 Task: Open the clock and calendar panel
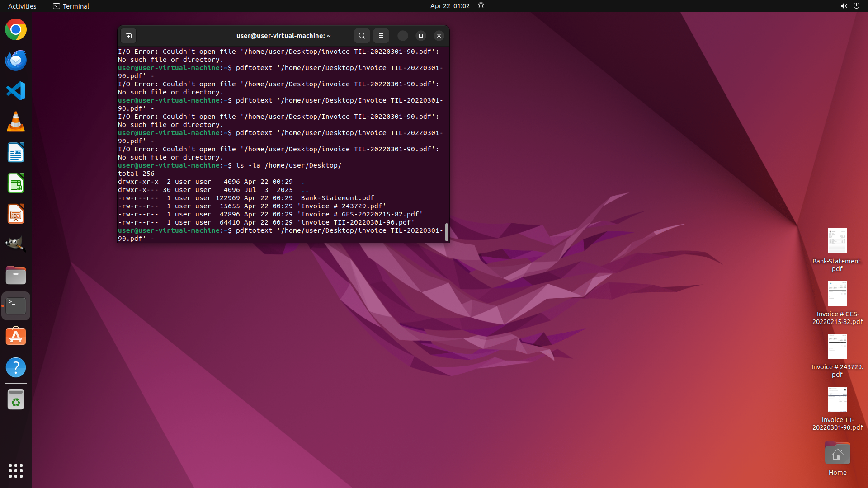pyautogui.click(x=449, y=6)
